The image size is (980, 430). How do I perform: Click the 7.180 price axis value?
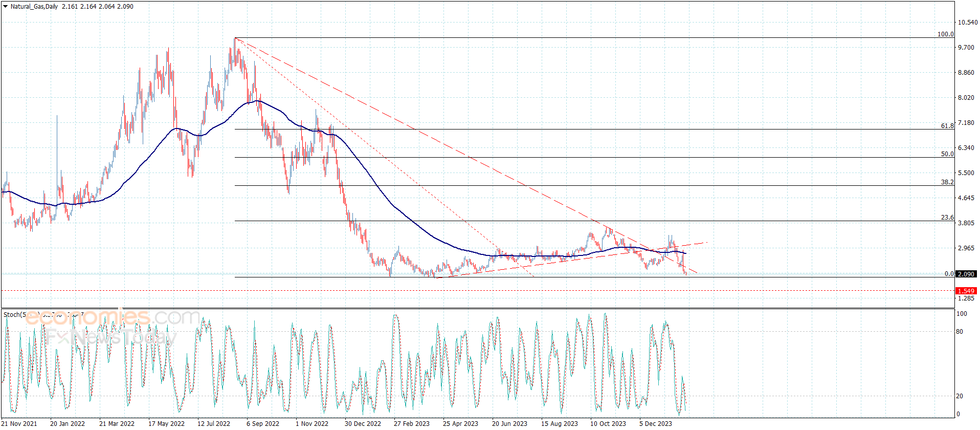[x=966, y=123]
